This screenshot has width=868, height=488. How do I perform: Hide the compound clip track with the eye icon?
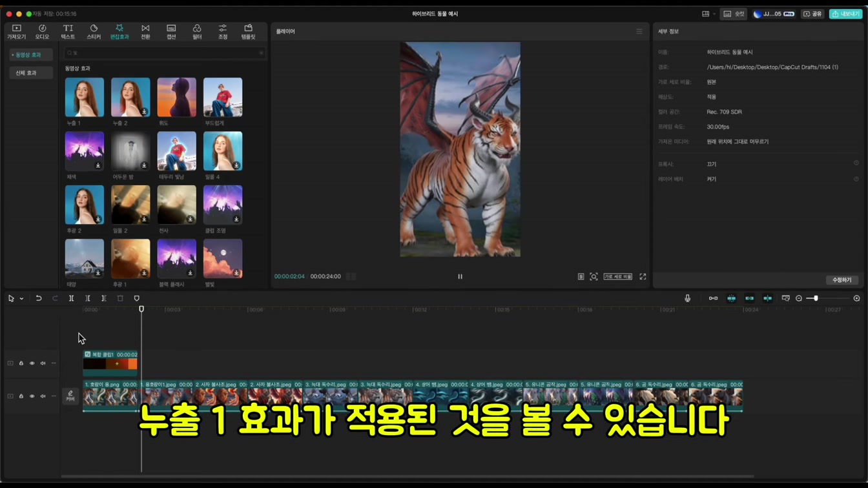tap(32, 363)
